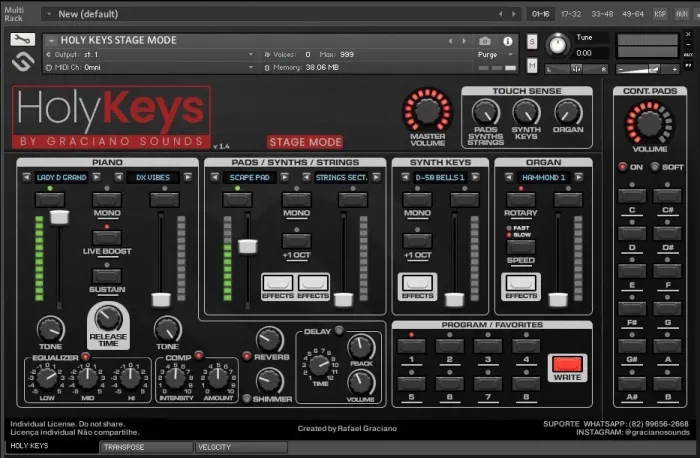Adjust Synth Keys touch sense knob
700x458 pixels.
click(x=526, y=112)
